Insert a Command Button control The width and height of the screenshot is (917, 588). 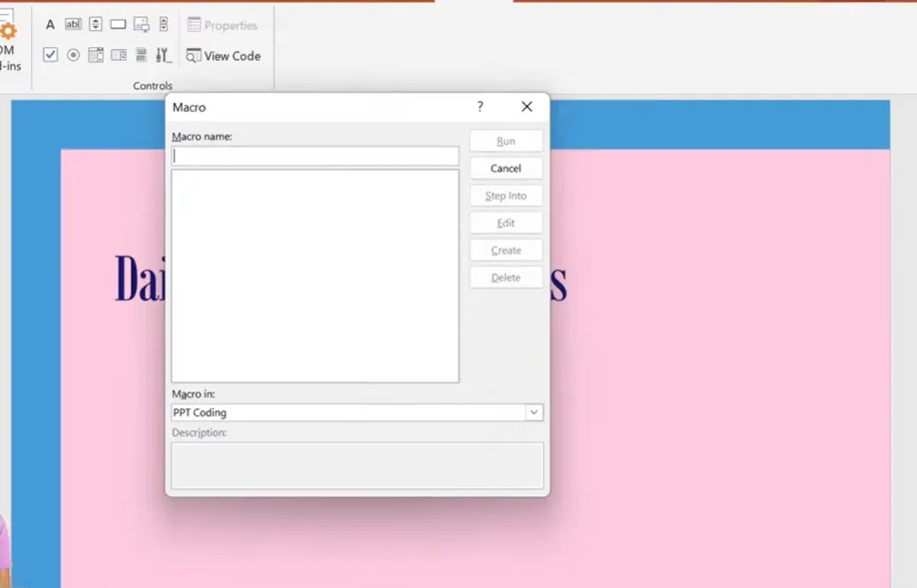pos(118,25)
